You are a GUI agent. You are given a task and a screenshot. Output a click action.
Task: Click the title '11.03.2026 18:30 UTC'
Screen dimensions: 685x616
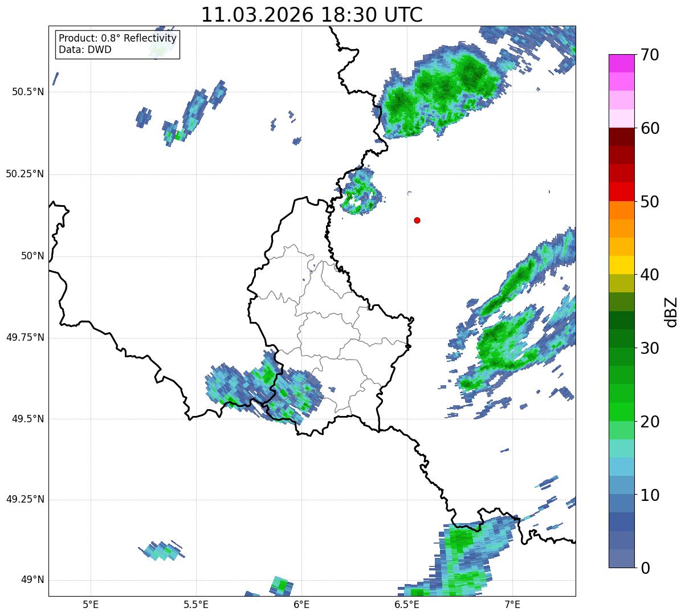tap(312, 14)
